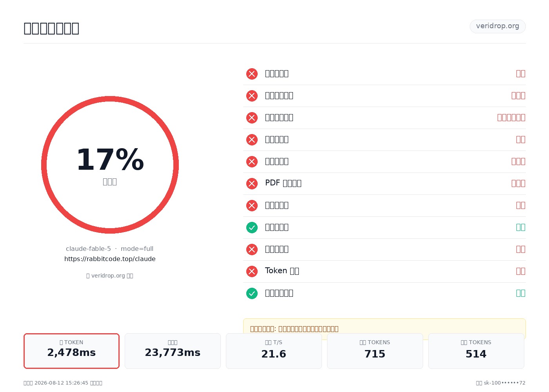The height and width of the screenshot is (392, 549).
Task: Click the veridrop.org badge in the header
Action: point(498,26)
